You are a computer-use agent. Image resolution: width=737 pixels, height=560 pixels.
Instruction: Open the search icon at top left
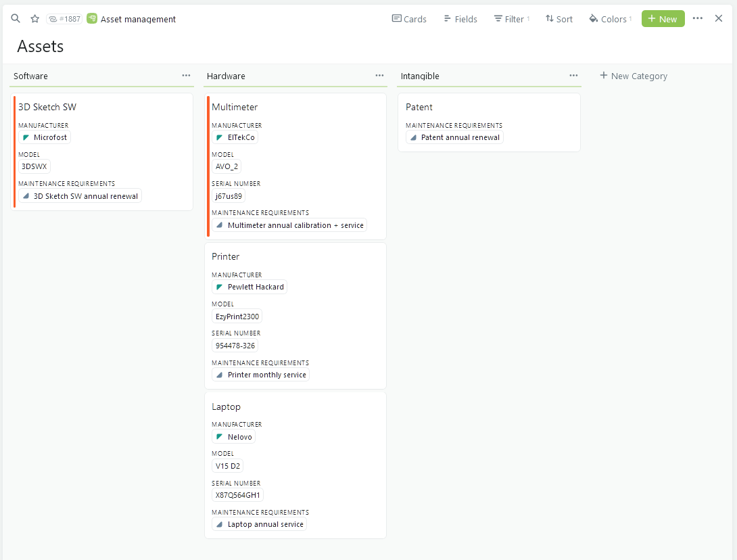point(15,18)
